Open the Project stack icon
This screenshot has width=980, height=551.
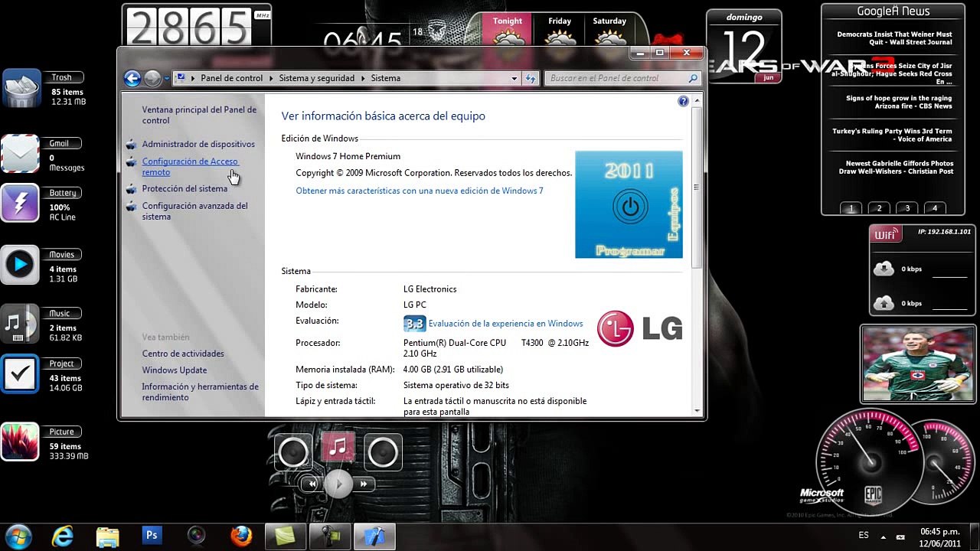[21, 374]
